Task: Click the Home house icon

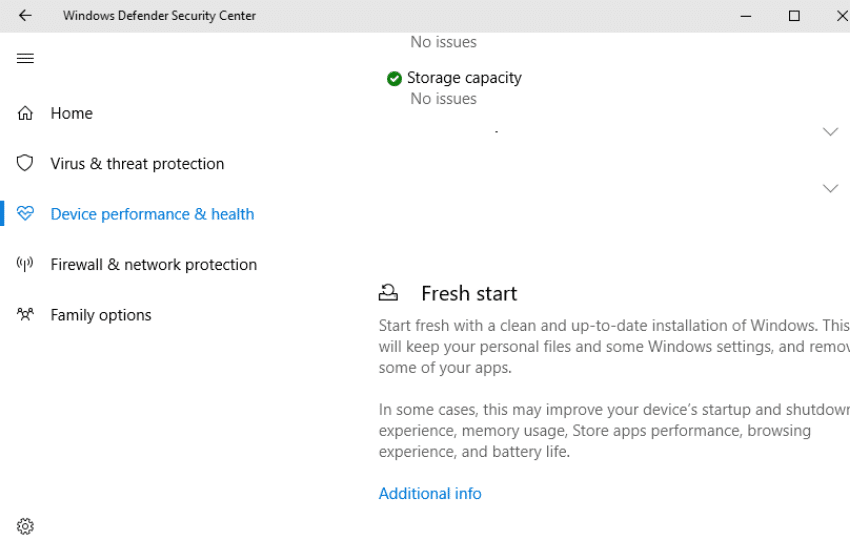Action: pyautogui.click(x=25, y=113)
